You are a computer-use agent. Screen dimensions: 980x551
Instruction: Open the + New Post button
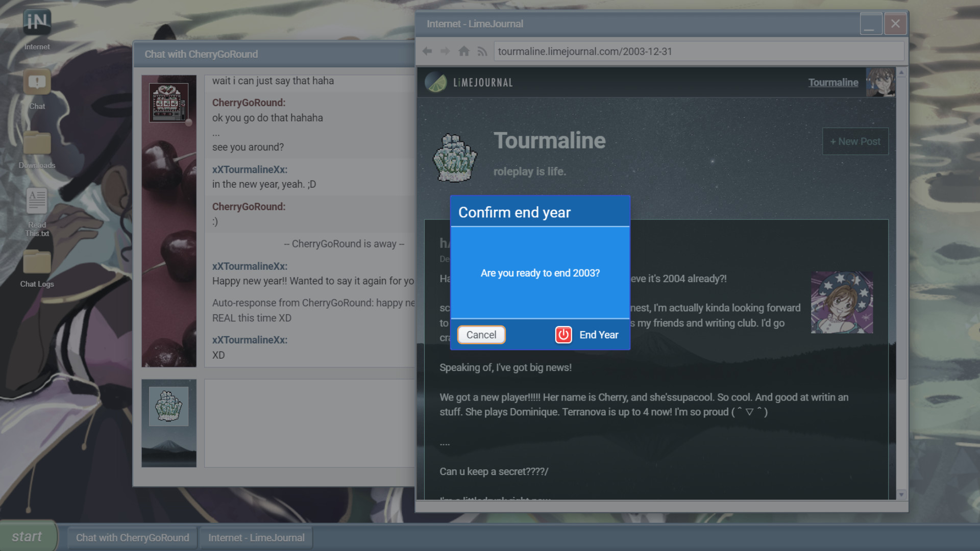(855, 141)
